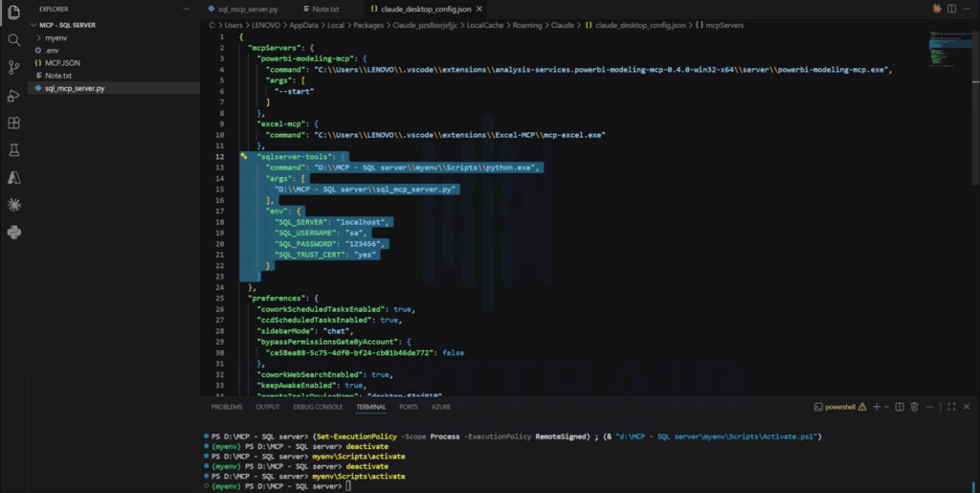This screenshot has height=493, width=980.
Task: Click line number 24 in gutter
Action: pyautogui.click(x=219, y=287)
